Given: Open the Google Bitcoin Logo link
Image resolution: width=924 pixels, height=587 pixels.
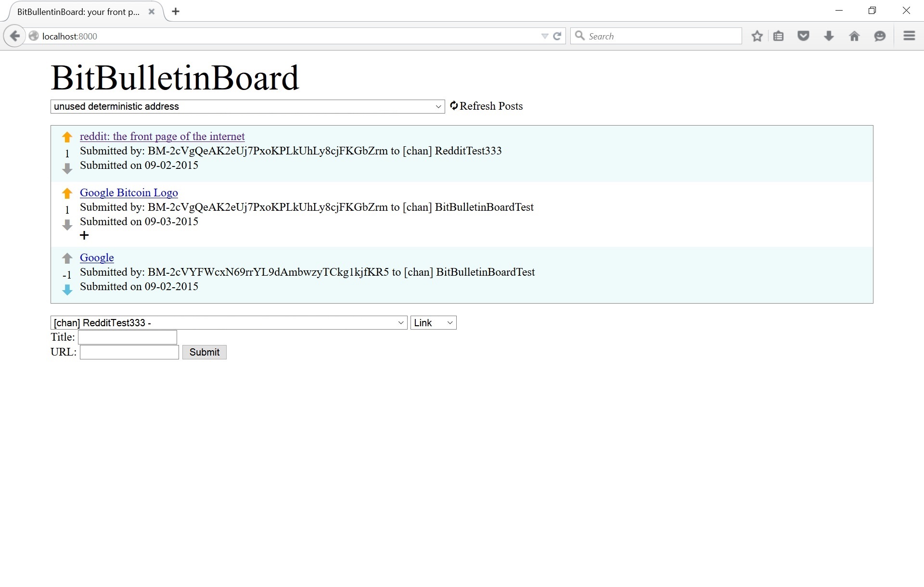Looking at the screenshot, I should pyautogui.click(x=128, y=192).
